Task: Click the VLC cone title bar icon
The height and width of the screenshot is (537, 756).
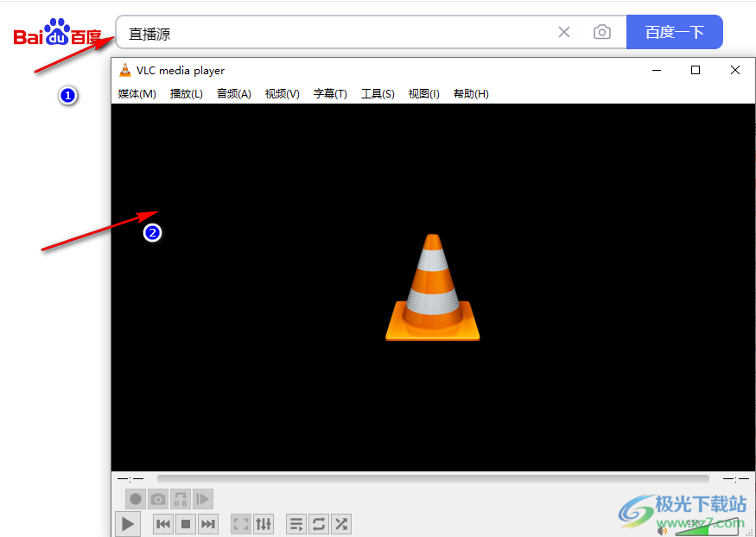Action: pos(125,70)
